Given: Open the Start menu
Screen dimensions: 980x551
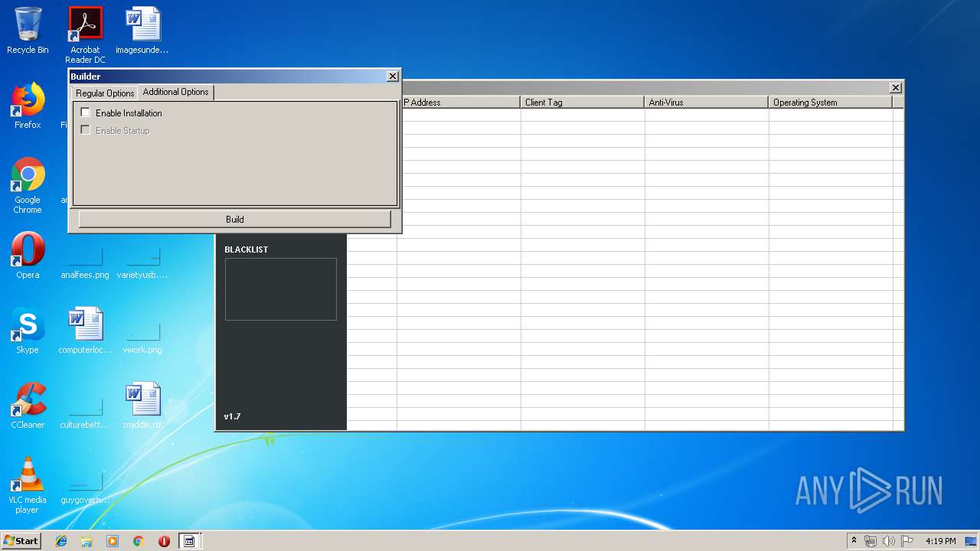Looking at the screenshot, I should click(21, 540).
